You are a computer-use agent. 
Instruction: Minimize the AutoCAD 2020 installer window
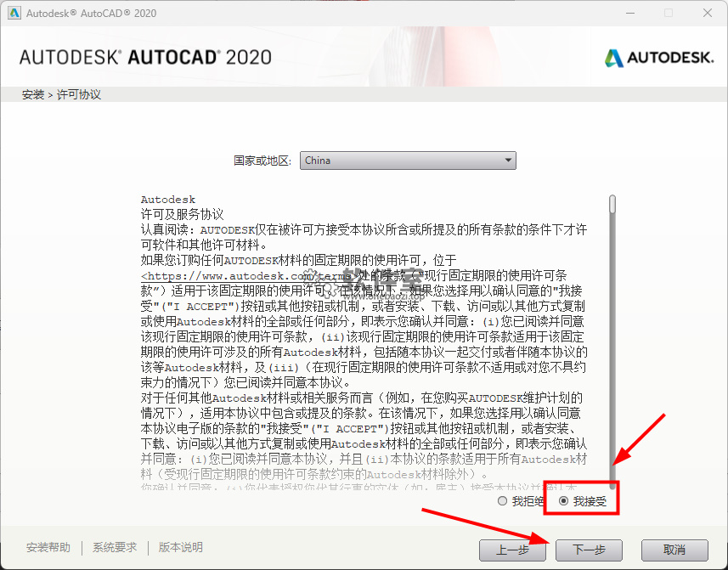click(x=630, y=13)
